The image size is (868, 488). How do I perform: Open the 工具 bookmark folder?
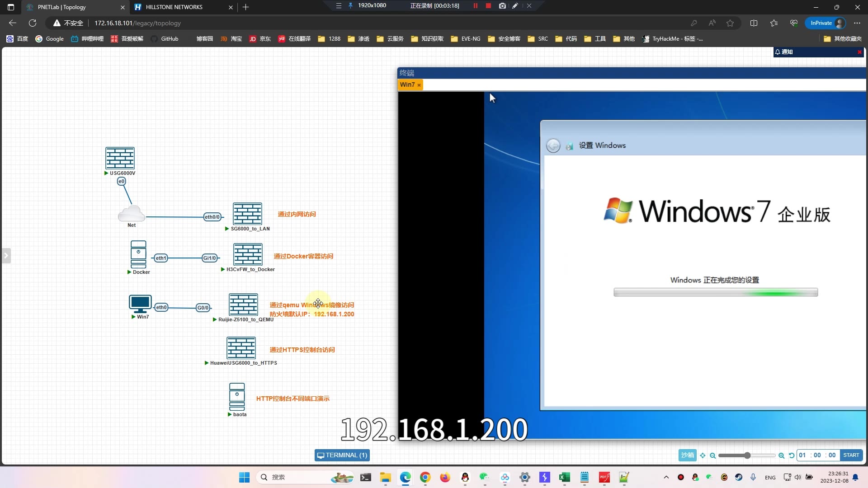[x=595, y=39]
